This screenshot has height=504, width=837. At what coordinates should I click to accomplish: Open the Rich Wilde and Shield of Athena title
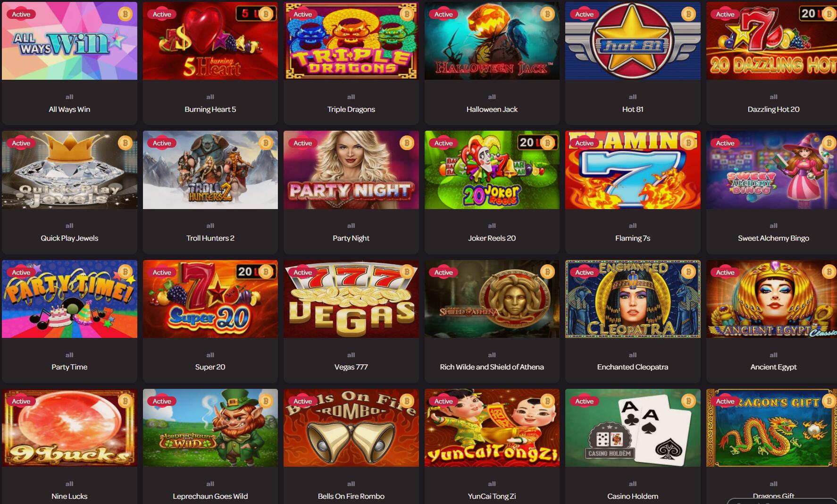(492, 367)
